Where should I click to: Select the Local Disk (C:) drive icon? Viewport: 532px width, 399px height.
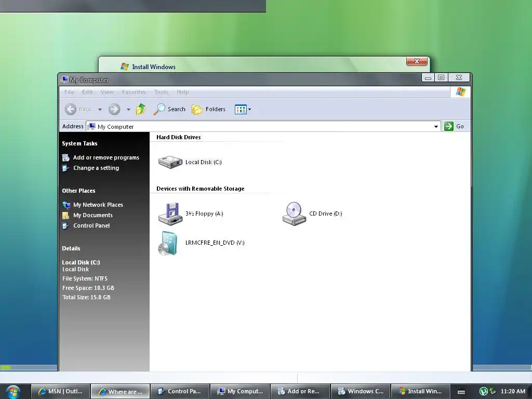170,162
